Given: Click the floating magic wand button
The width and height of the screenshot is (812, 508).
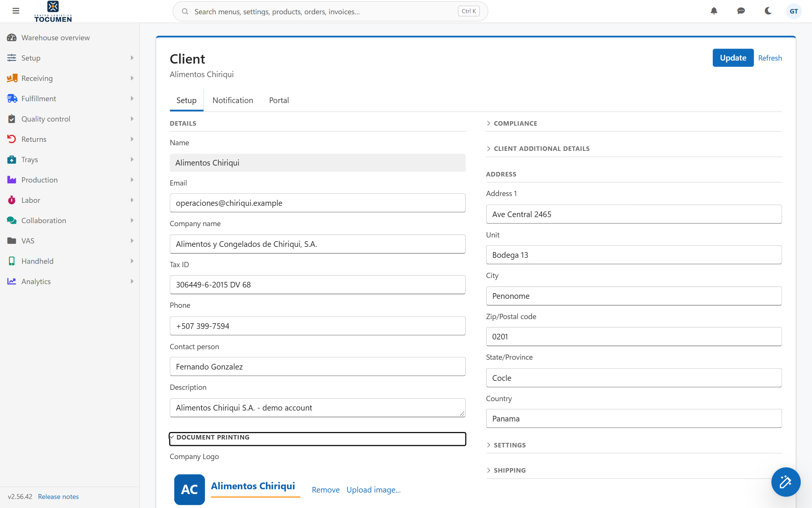Looking at the screenshot, I should [x=786, y=482].
